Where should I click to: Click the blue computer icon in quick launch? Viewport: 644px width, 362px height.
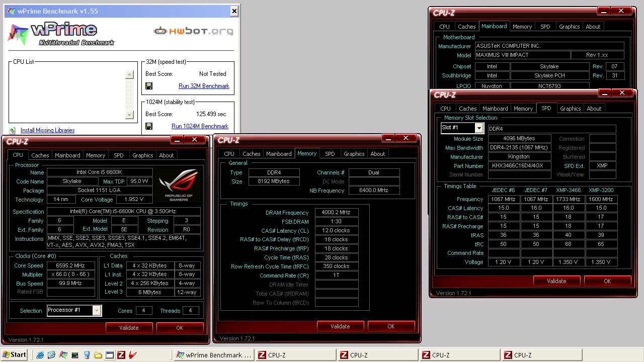(87, 355)
